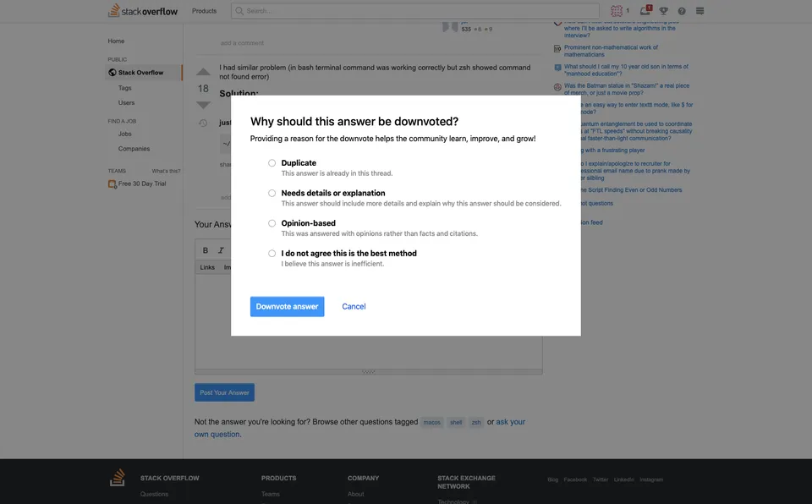Open the footer Twitter link
Image resolution: width=812 pixels, height=504 pixels.
click(601, 479)
